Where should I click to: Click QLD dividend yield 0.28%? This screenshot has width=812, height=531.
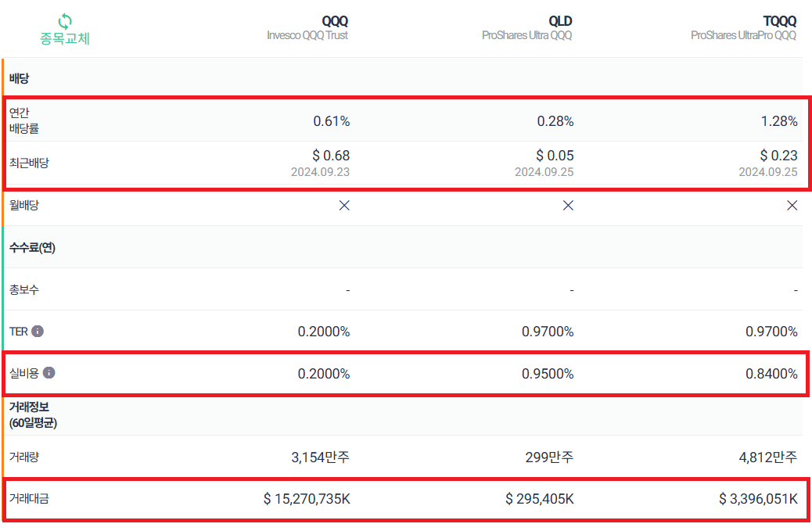tap(555, 121)
